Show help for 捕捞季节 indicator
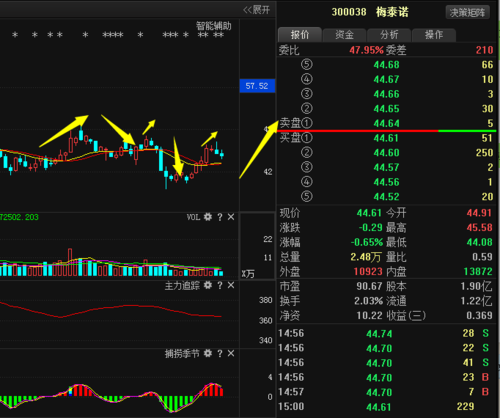This screenshot has width=500, height=418. [220, 354]
